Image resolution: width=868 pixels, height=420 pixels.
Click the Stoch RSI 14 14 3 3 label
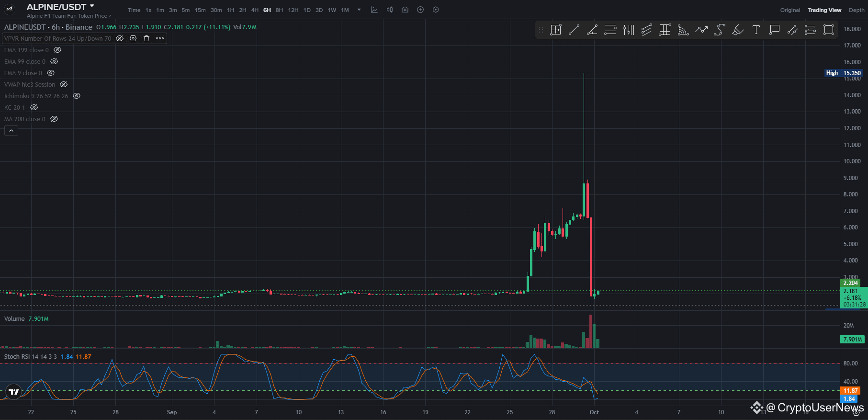point(31,357)
